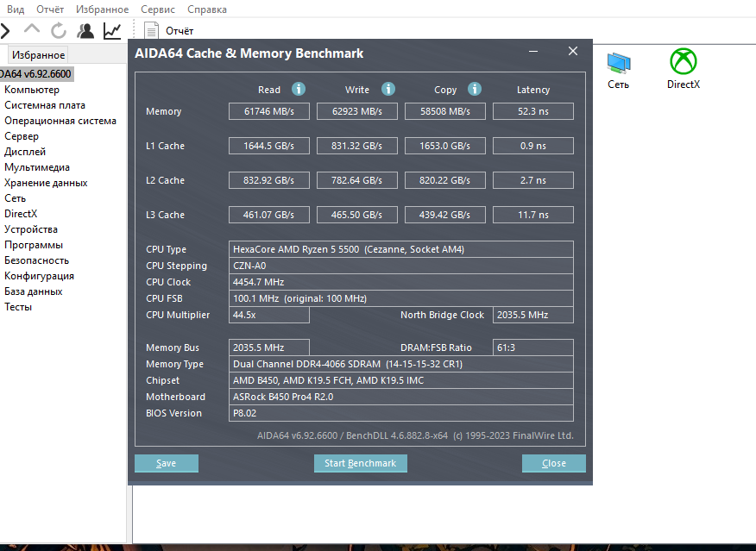Click the DRAM:FSB Ratio value 61:3
The image size is (756, 551).
(x=533, y=348)
